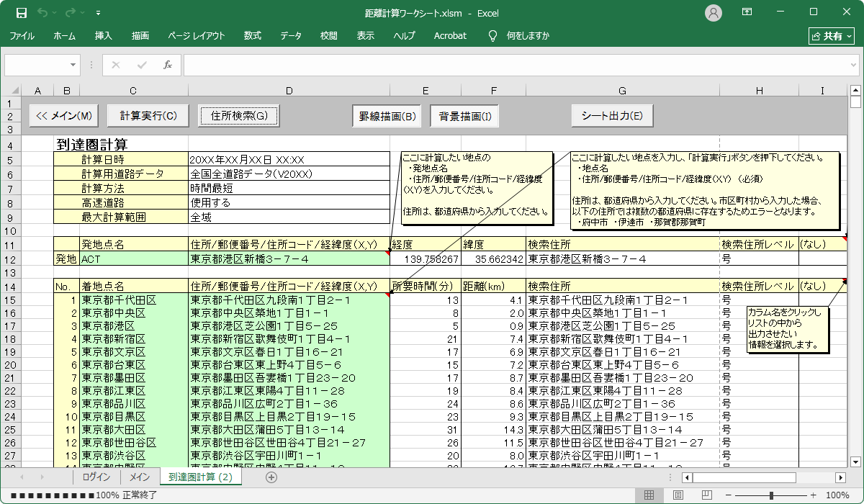Click the Save icon in title bar
Image resolution: width=864 pixels, height=504 pixels.
[22, 13]
